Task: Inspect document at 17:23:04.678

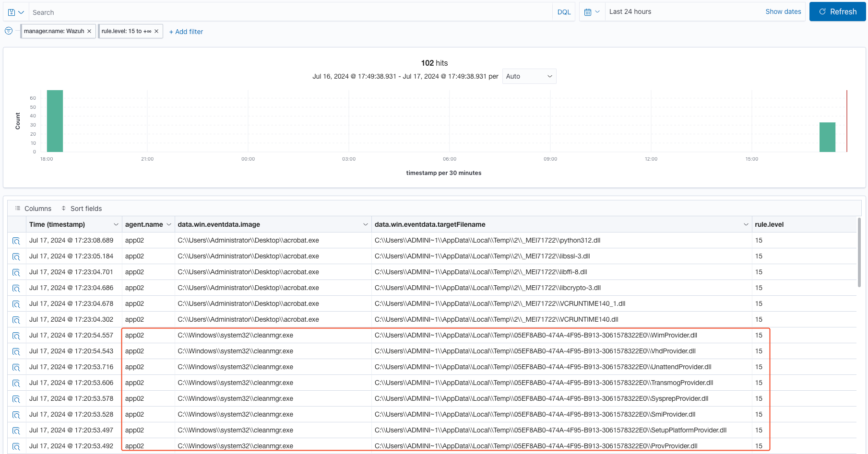Action: 16,304
